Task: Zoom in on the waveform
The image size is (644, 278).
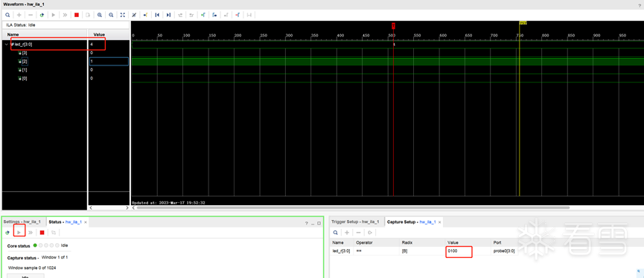Action: click(x=100, y=15)
